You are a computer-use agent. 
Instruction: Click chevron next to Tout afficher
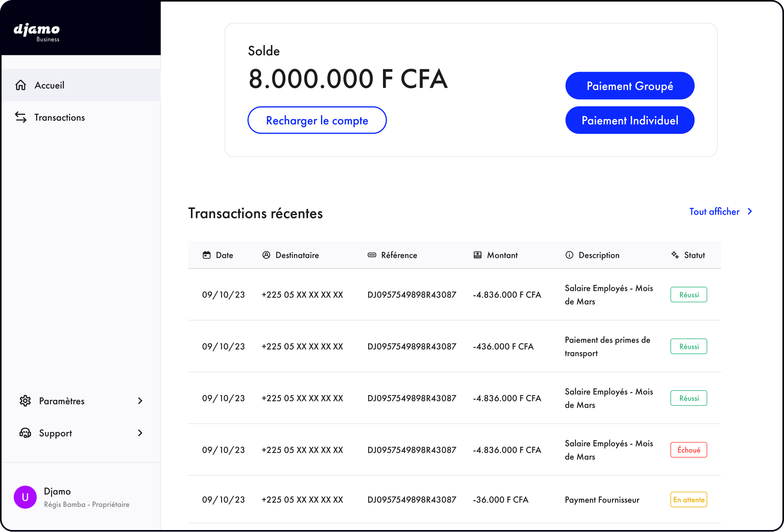pos(750,212)
